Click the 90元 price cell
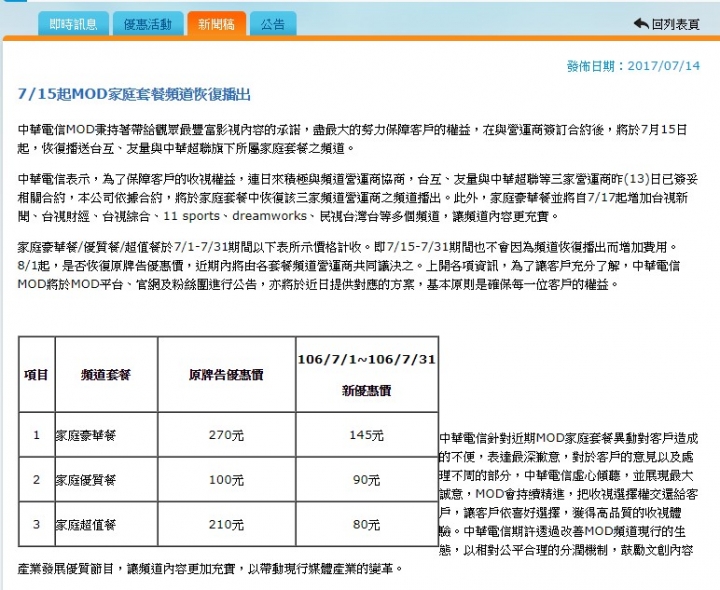The width and height of the screenshot is (720, 590). pos(366,480)
